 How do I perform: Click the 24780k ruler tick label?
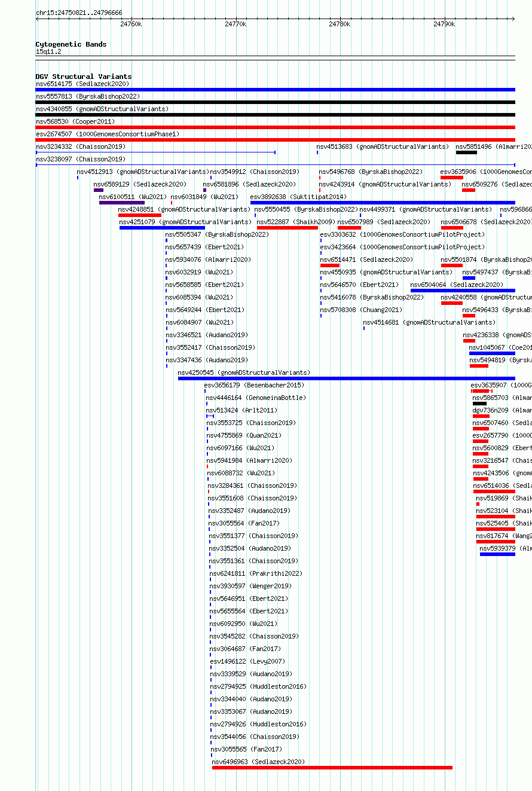340,25
